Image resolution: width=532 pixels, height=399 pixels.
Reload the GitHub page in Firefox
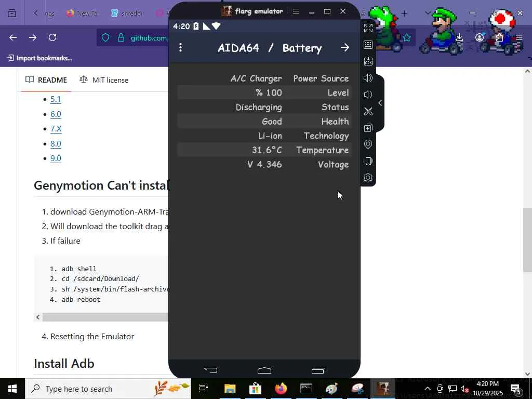click(x=52, y=37)
